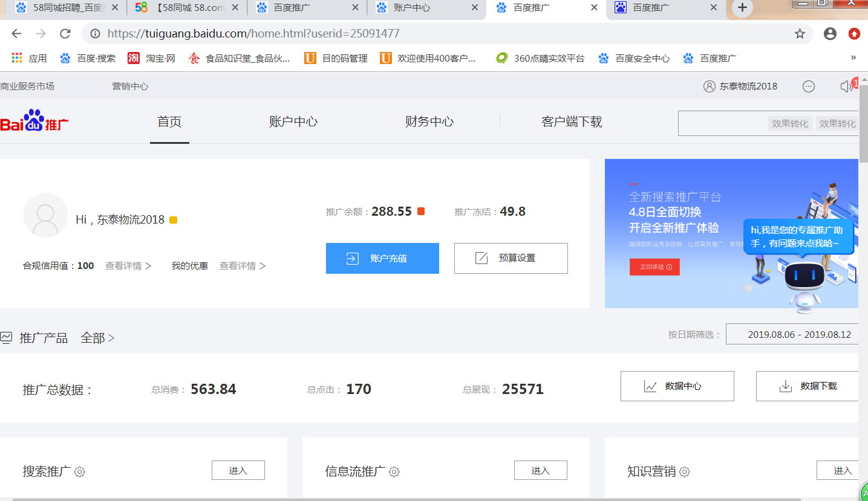View 我的优惠 查看详情 link
Viewport: 868px width, 501px height.
(x=243, y=266)
